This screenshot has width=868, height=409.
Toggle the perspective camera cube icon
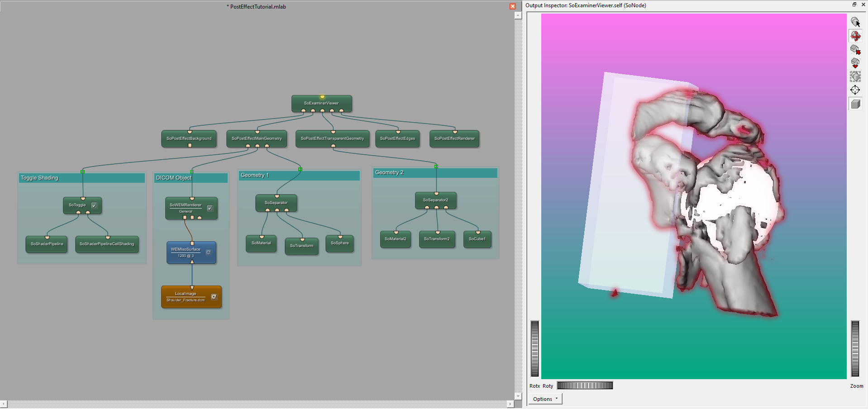click(855, 104)
